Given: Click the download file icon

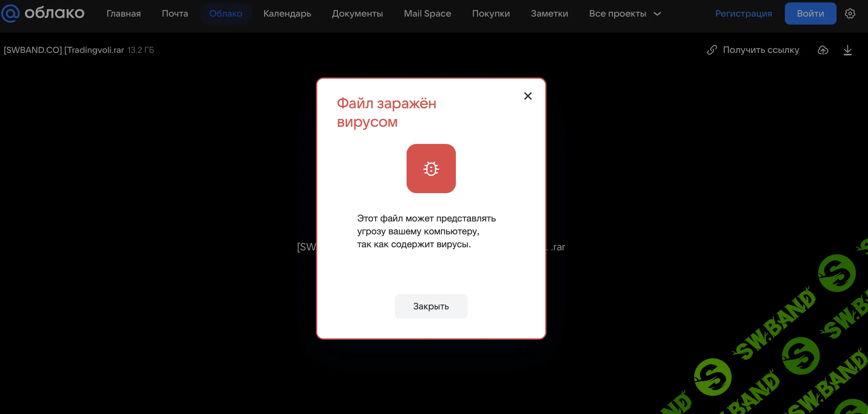Looking at the screenshot, I should tap(848, 50).
